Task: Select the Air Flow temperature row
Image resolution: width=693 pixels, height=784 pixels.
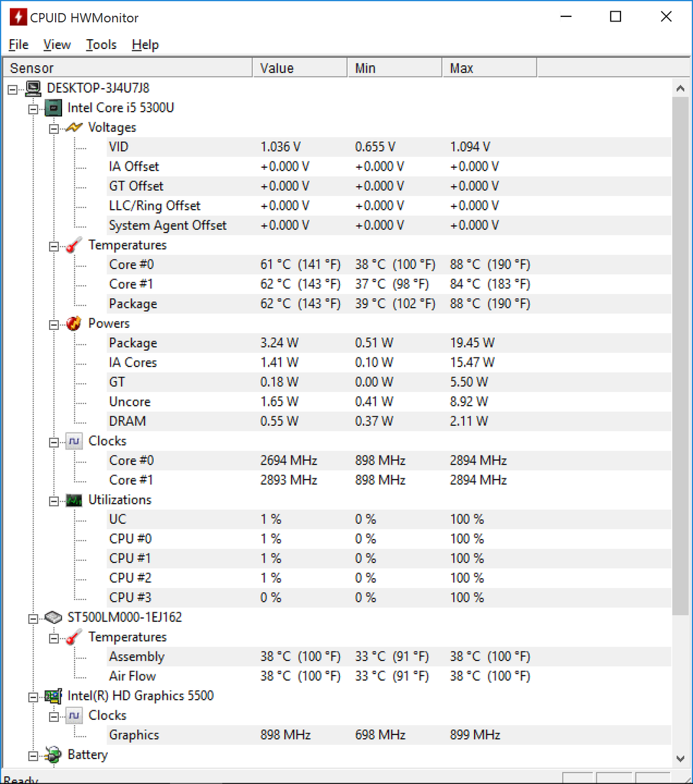Action: (390, 676)
